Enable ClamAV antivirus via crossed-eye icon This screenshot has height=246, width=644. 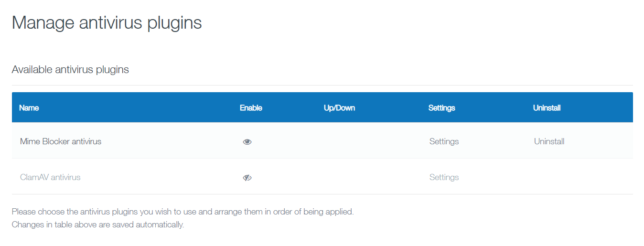[x=247, y=178]
